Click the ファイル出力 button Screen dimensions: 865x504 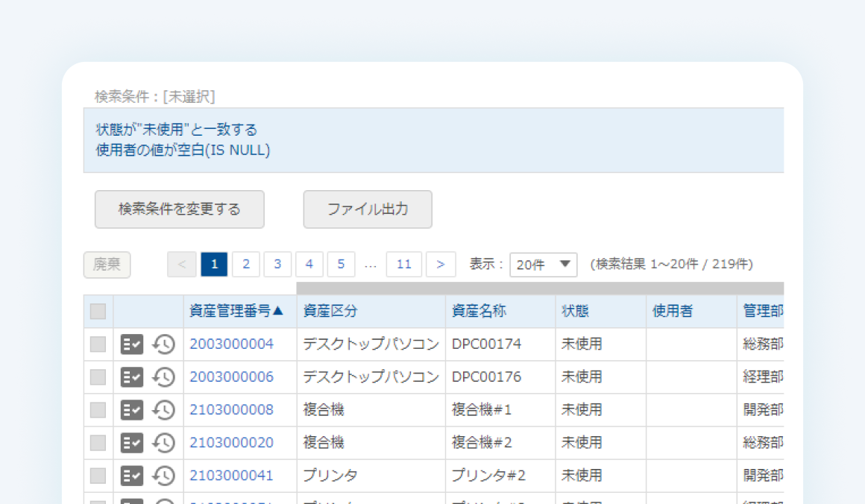point(368,210)
